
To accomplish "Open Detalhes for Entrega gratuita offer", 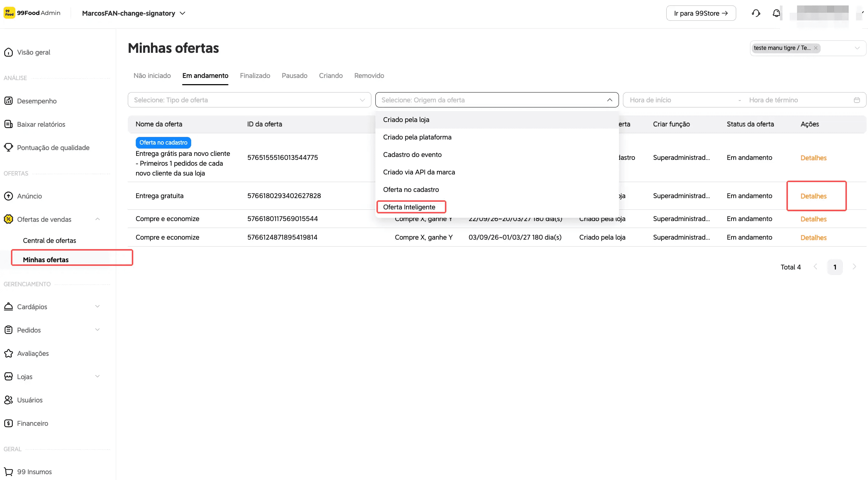I will [x=813, y=196].
